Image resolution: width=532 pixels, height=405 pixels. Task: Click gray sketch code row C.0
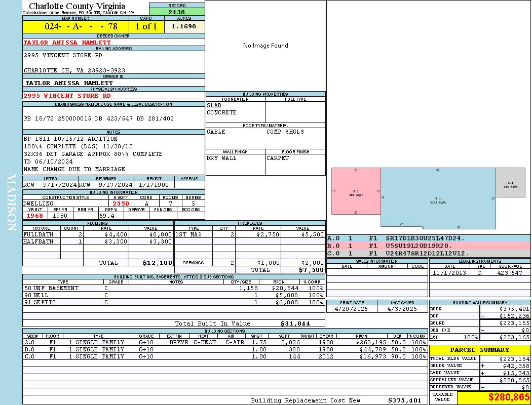[429, 254]
